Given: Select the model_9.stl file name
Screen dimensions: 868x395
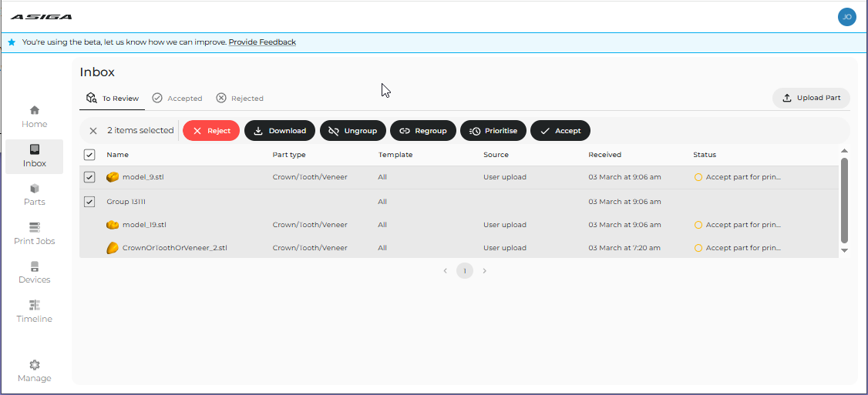Looking at the screenshot, I should click(143, 177).
